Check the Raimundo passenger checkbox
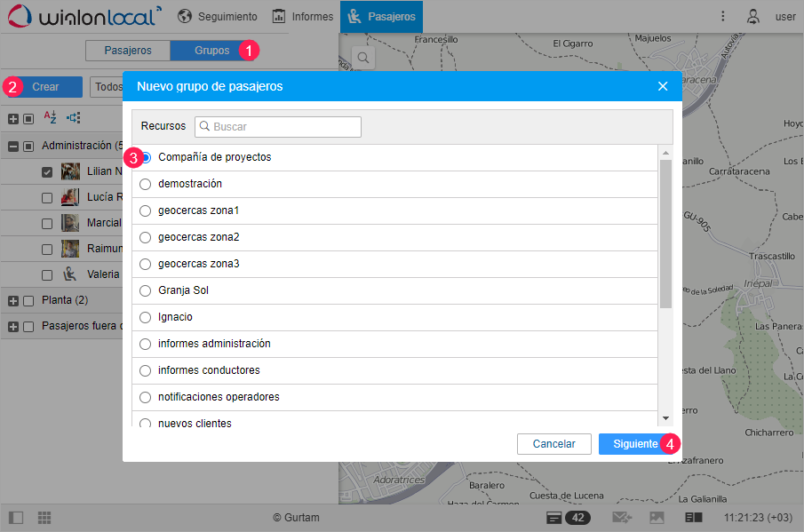The width and height of the screenshot is (804, 532). 47,249
